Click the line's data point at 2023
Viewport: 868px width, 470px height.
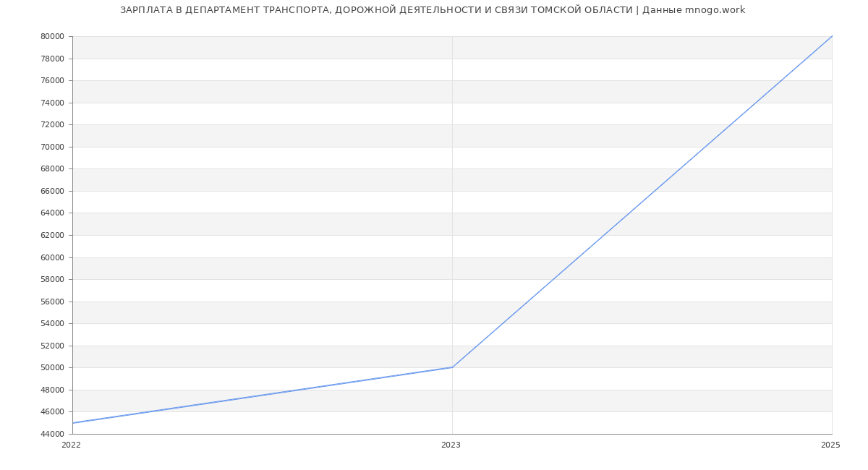(452, 367)
